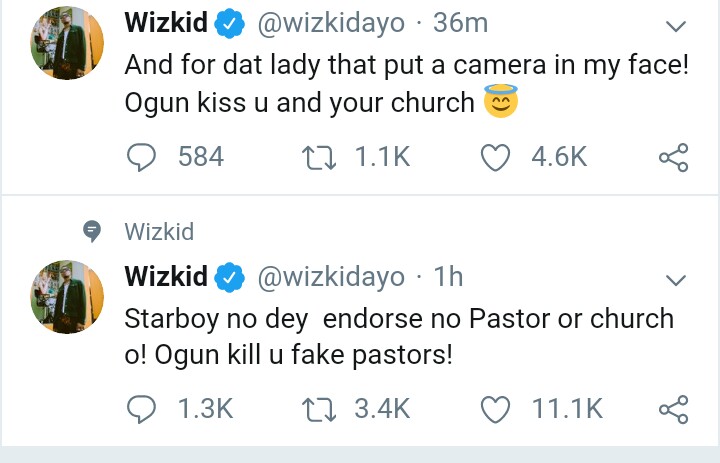
Task: Reply to the camera lady tweet
Action: click(144, 157)
